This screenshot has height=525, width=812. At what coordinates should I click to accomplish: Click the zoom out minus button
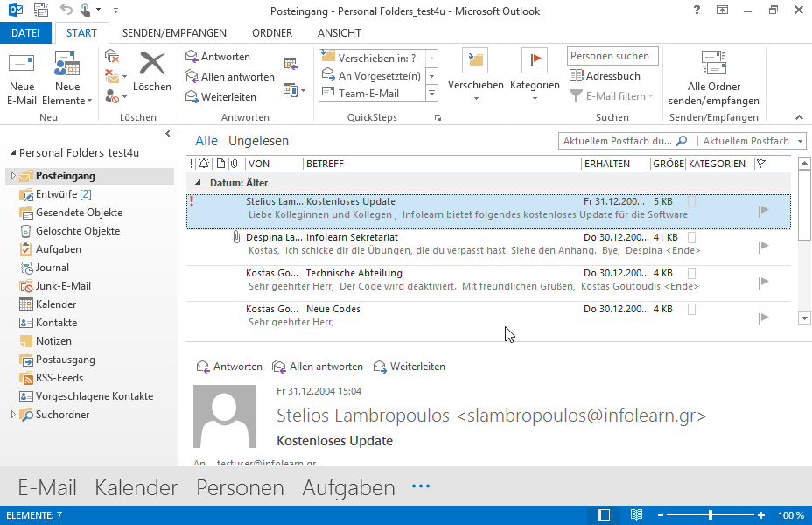tap(661, 515)
